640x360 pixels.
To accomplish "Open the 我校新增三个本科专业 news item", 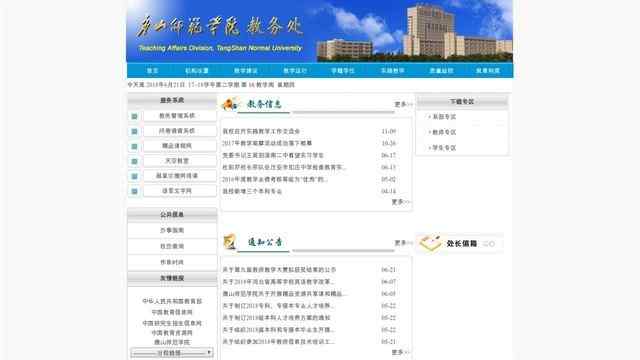I will [252, 191].
